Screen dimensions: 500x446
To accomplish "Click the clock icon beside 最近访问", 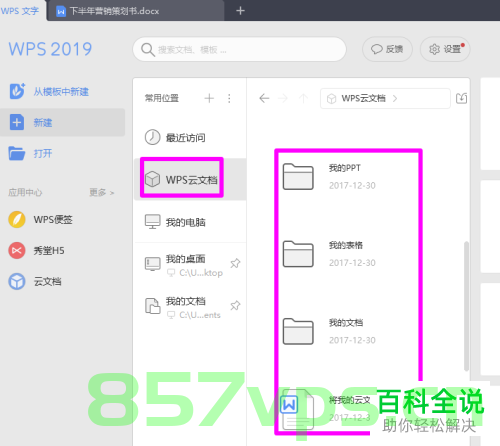I will (x=152, y=137).
